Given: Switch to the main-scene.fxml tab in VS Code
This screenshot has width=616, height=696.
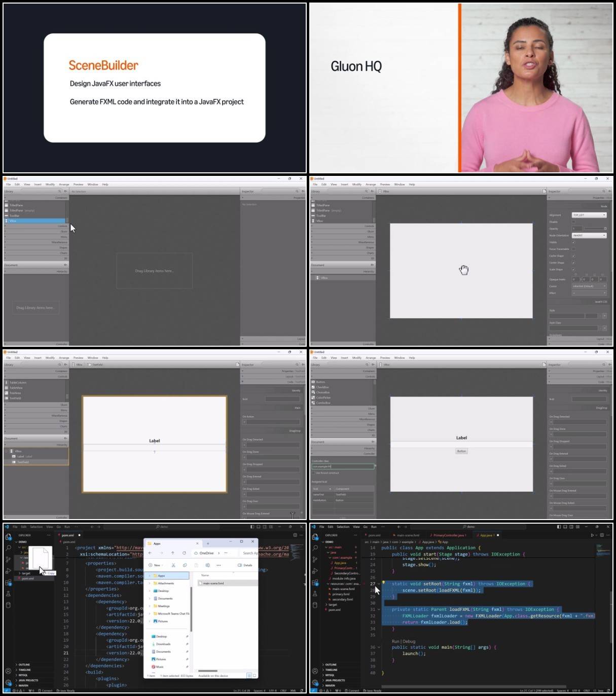Looking at the screenshot, I should 407,535.
